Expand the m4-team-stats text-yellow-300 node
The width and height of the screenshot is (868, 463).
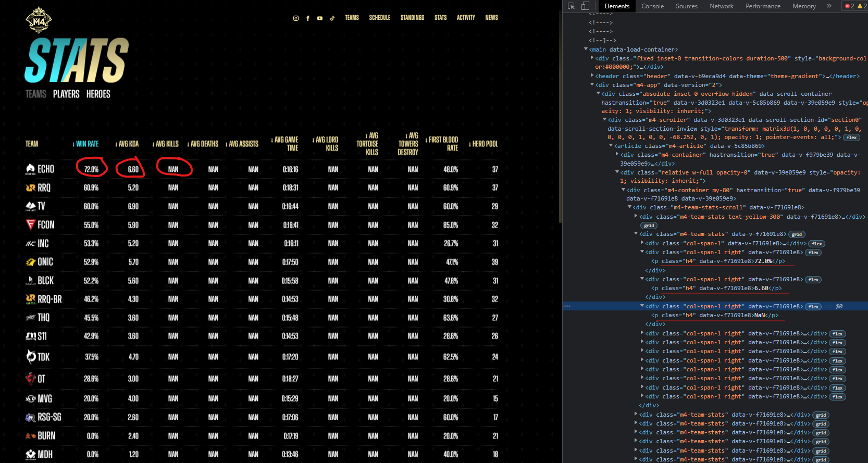[x=636, y=217]
